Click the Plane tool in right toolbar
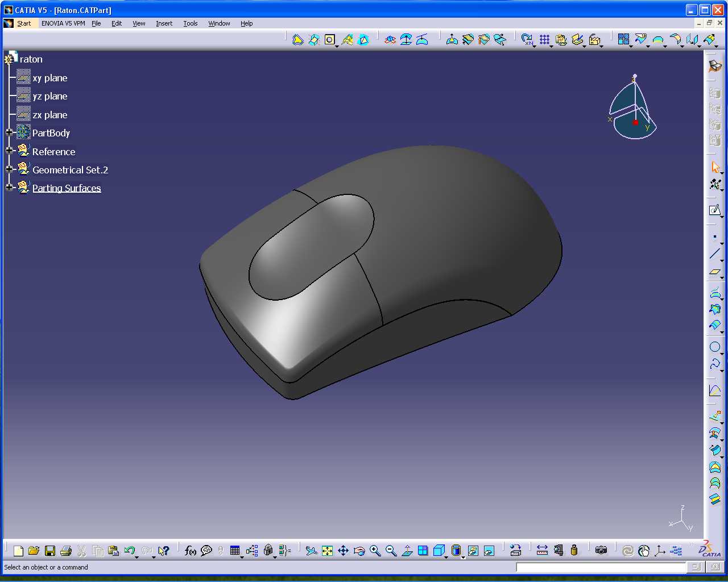This screenshot has width=728, height=582. pos(715,272)
